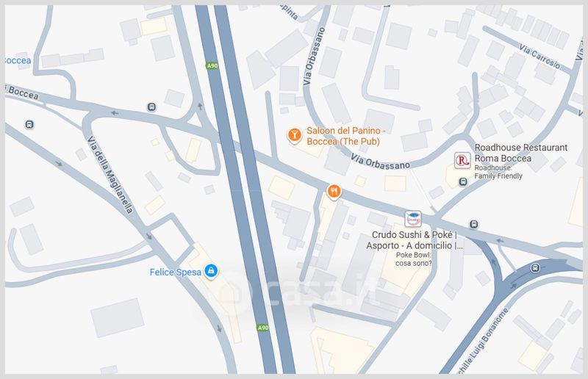Click bus stop icon below Roadhouse Restaurant logo
Viewport: 588px width, 379px height.
pos(463,182)
